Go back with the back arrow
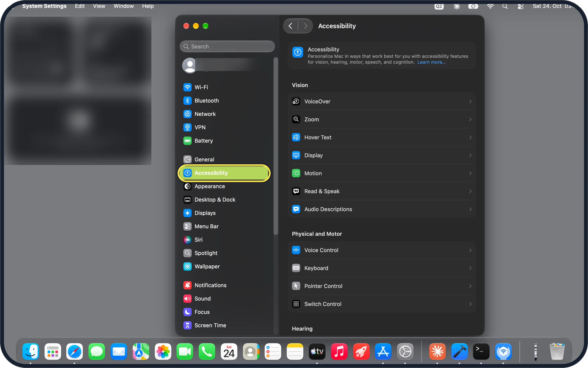The height and width of the screenshot is (368, 588). (x=290, y=26)
